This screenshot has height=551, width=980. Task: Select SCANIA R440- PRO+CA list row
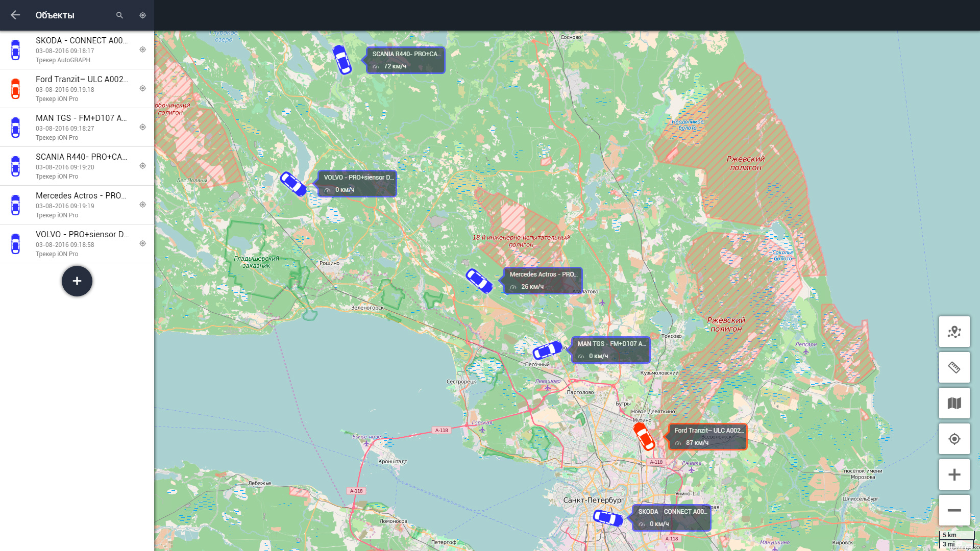(77, 166)
